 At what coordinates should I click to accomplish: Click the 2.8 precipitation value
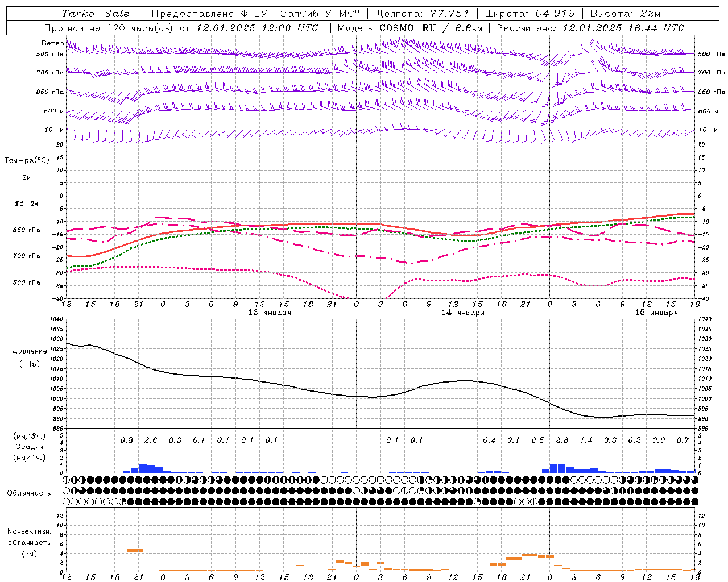(562, 440)
